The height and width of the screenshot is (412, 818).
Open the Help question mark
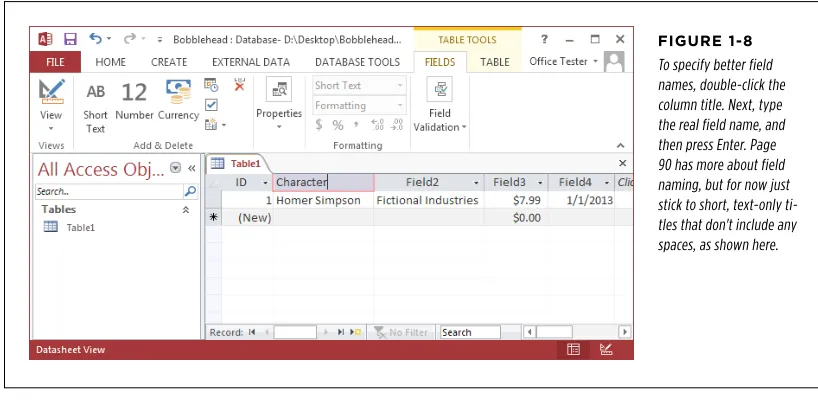pos(544,39)
